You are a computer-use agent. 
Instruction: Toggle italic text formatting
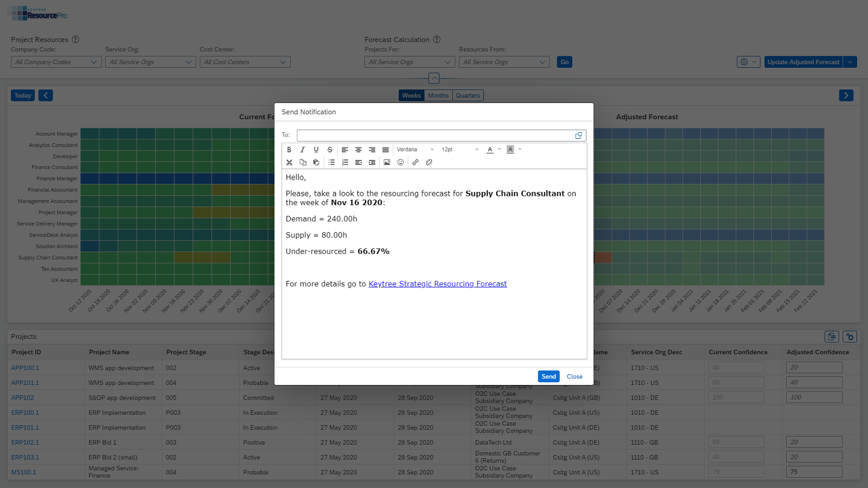(x=303, y=150)
